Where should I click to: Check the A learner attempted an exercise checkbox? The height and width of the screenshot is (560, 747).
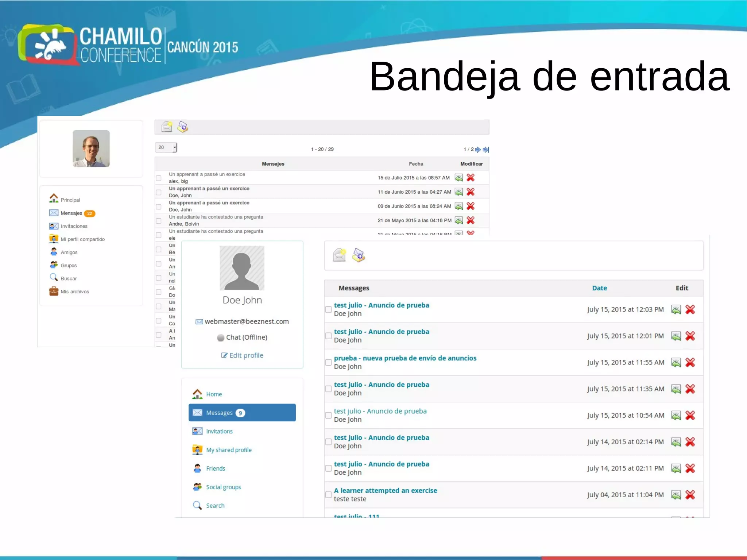click(328, 495)
